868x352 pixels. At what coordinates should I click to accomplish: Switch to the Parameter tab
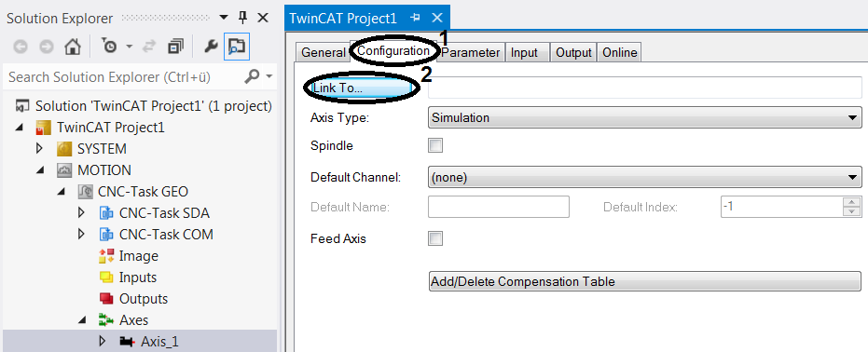click(x=471, y=52)
